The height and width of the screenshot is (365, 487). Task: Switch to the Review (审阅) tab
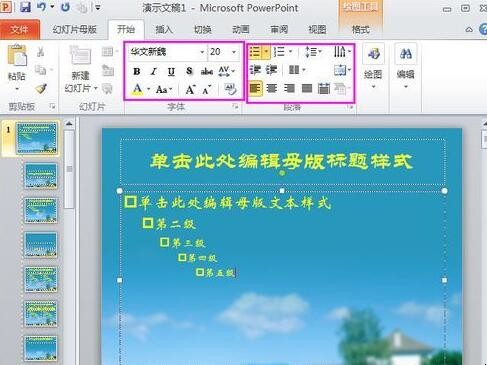pos(279,30)
